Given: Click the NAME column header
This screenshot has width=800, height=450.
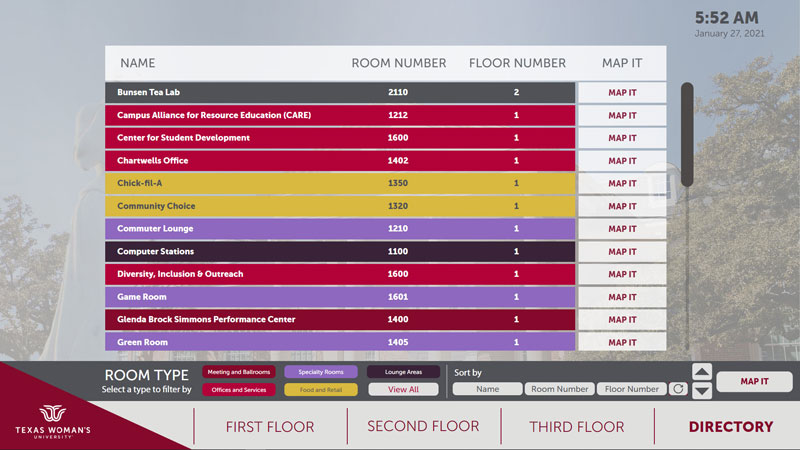Looking at the screenshot, I should (x=138, y=63).
